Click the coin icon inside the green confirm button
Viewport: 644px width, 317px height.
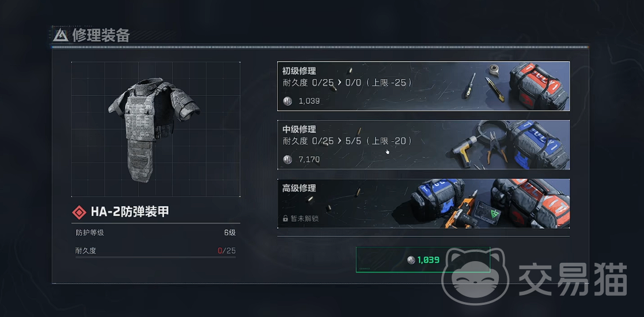click(411, 260)
